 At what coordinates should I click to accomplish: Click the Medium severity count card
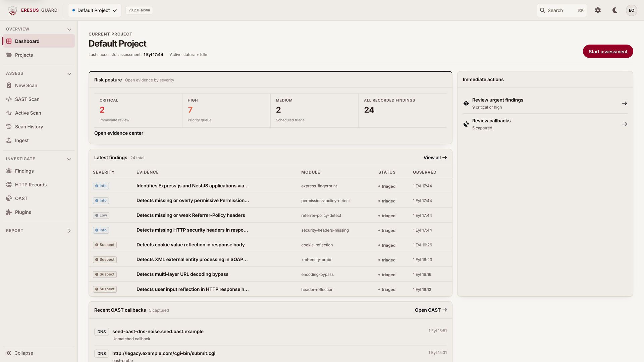click(x=315, y=110)
